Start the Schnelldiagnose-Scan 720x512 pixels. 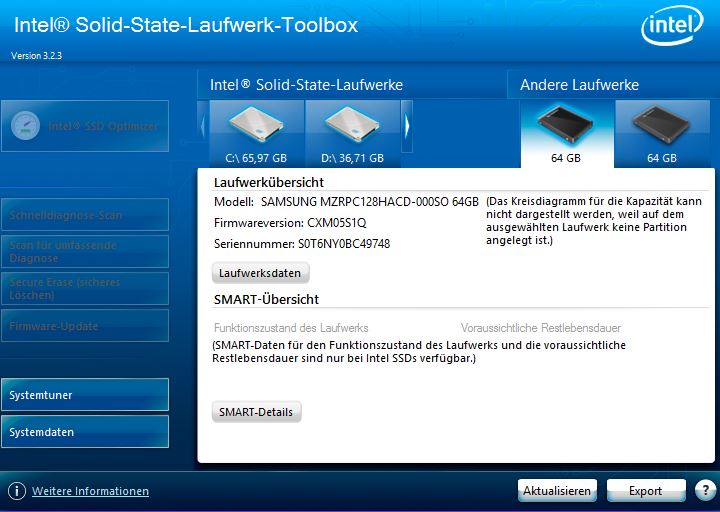(x=85, y=214)
